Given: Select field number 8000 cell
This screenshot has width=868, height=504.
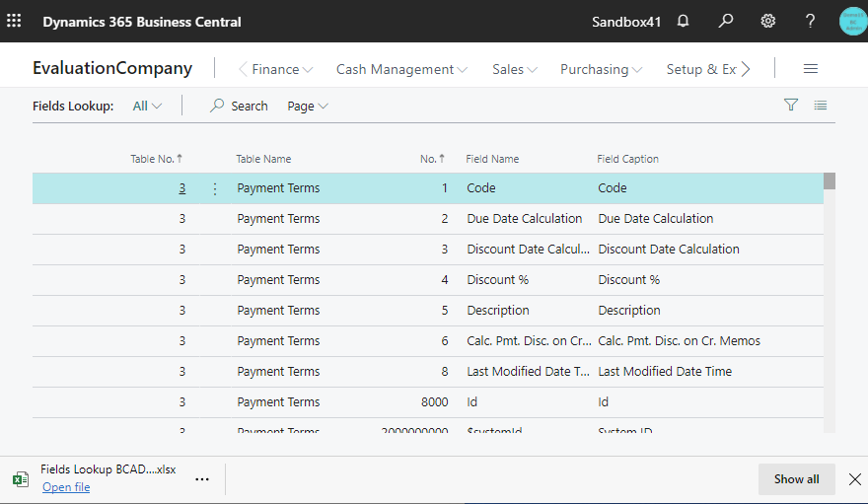Looking at the screenshot, I should [435, 402].
